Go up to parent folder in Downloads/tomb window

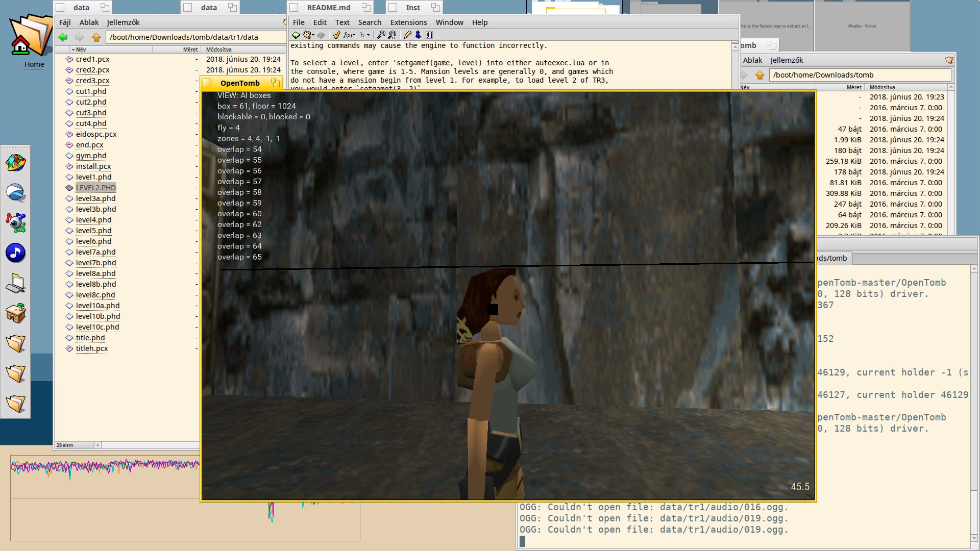[759, 75]
